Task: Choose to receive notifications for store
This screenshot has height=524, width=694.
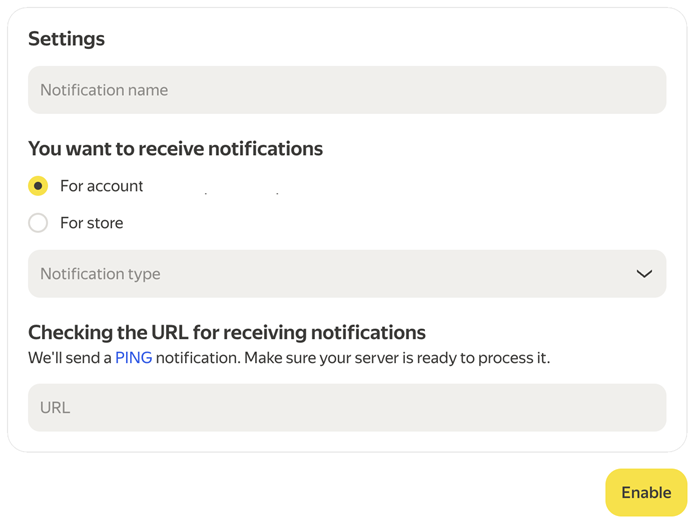Action: point(38,223)
